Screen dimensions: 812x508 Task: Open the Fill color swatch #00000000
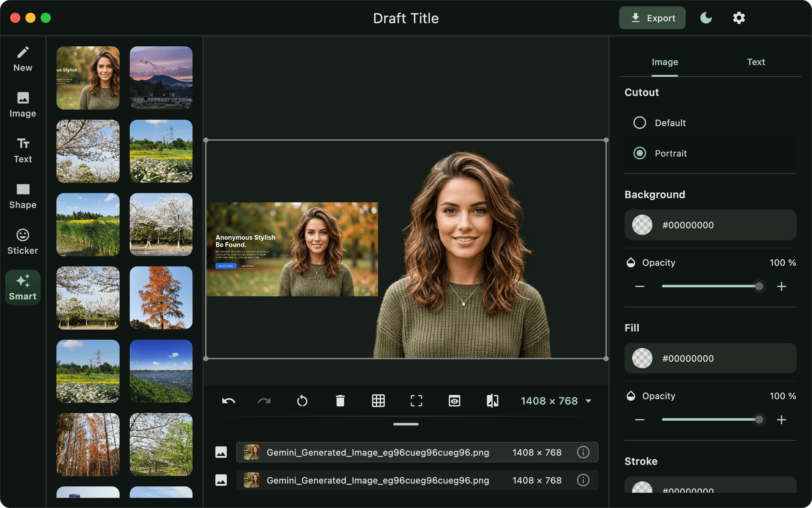642,358
